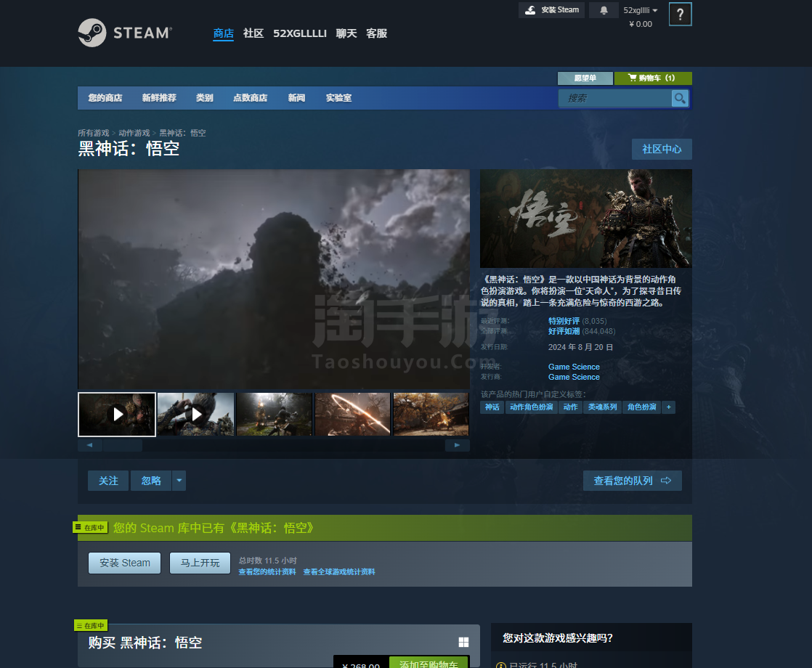Click the main trailer video
The image size is (812, 668).
[273, 279]
